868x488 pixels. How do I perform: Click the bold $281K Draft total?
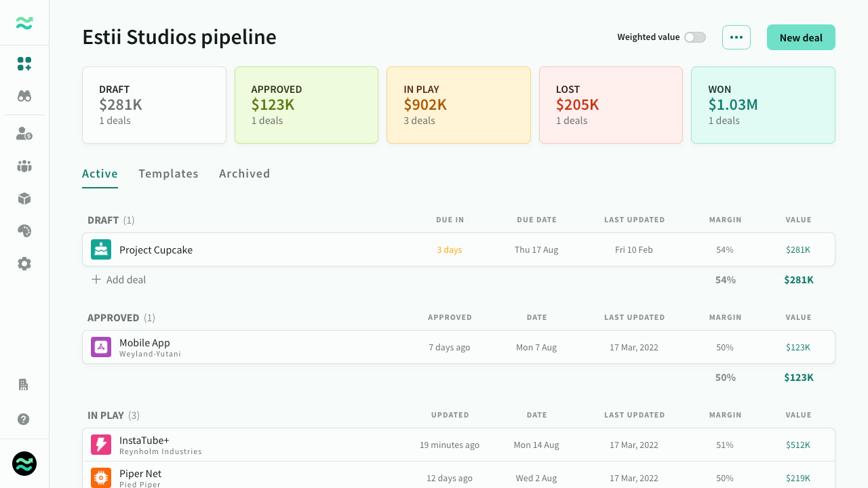(x=799, y=279)
